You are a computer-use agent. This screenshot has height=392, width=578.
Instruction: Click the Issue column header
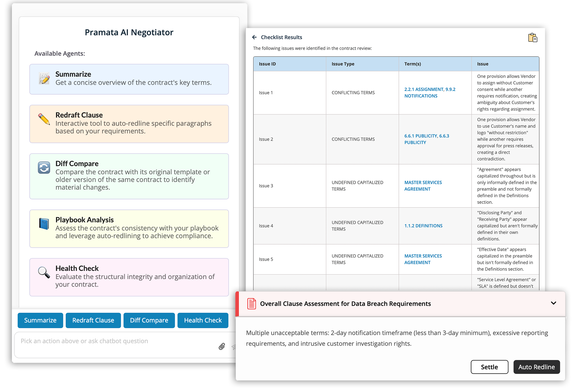505,64
